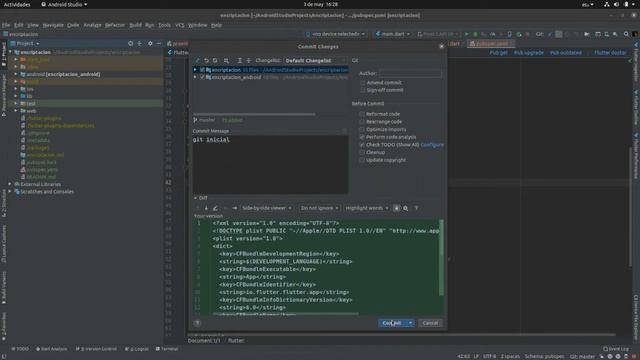
Task: Click Show Diff pencil icon in commit toolbar
Action: 198,60
